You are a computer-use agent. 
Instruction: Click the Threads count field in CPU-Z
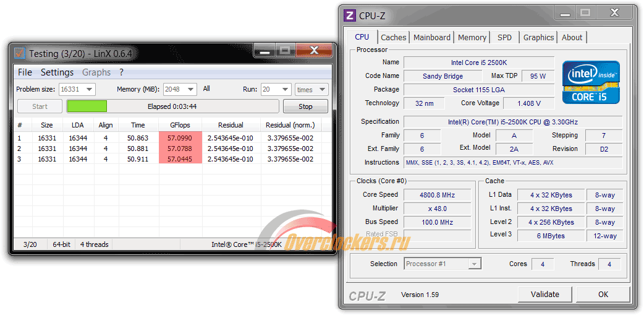[609, 264]
